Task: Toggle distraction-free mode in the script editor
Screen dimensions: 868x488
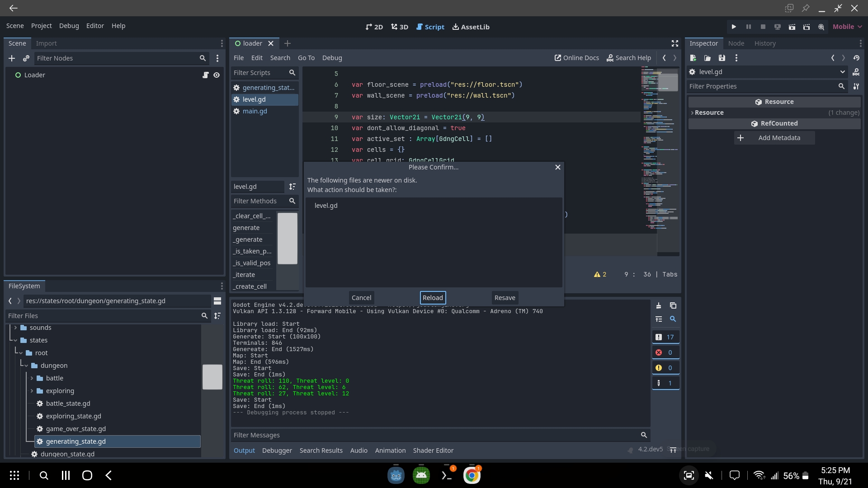Action: click(674, 43)
